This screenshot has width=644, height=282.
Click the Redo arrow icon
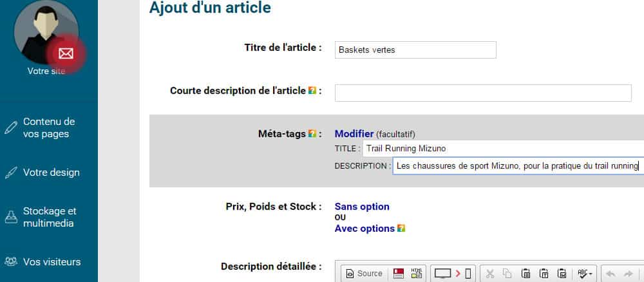click(629, 274)
